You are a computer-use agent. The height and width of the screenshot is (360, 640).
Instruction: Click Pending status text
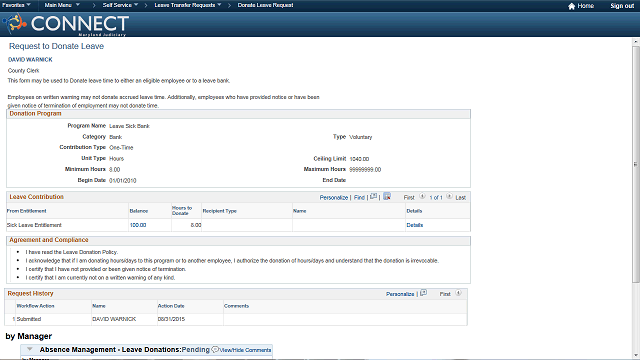[x=196, y=350]
